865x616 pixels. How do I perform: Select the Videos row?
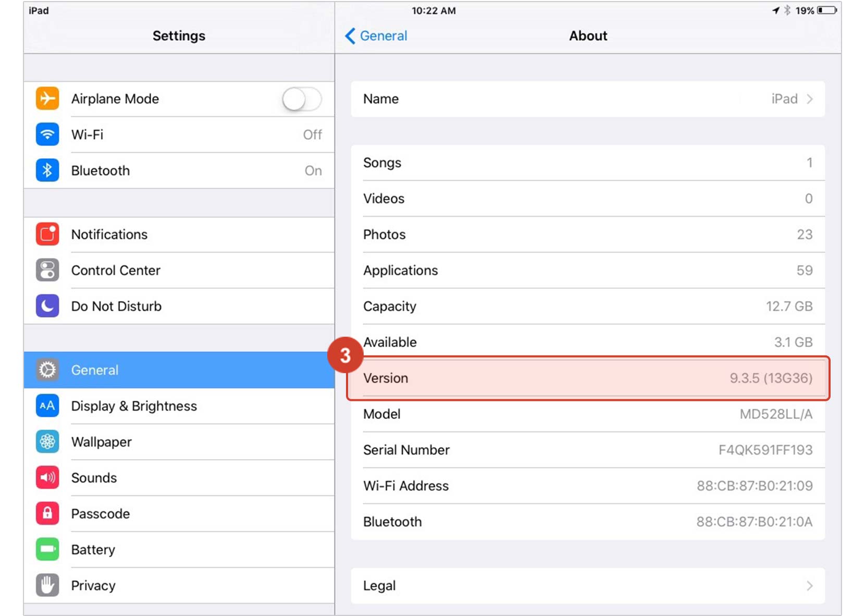coord(588,199)
